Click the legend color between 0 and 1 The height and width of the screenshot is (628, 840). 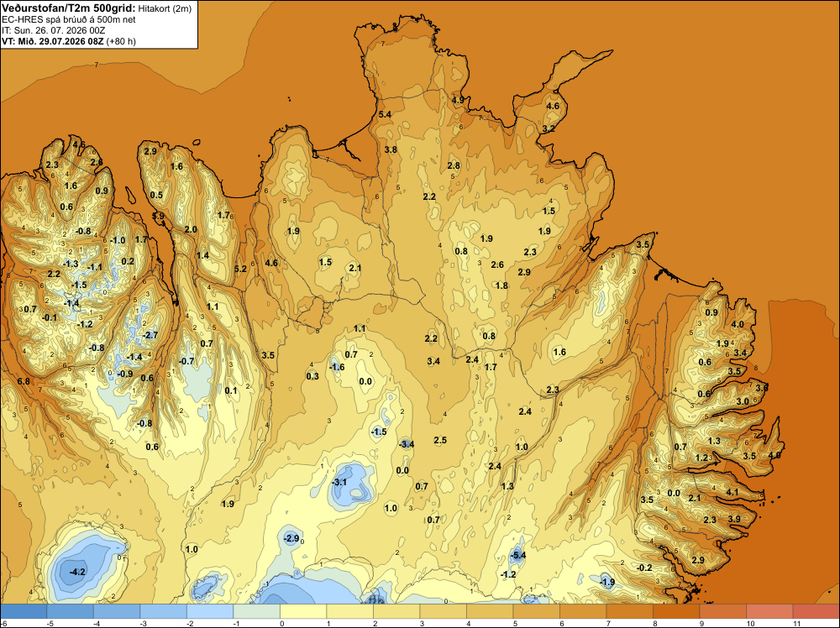tap(304, 611)
